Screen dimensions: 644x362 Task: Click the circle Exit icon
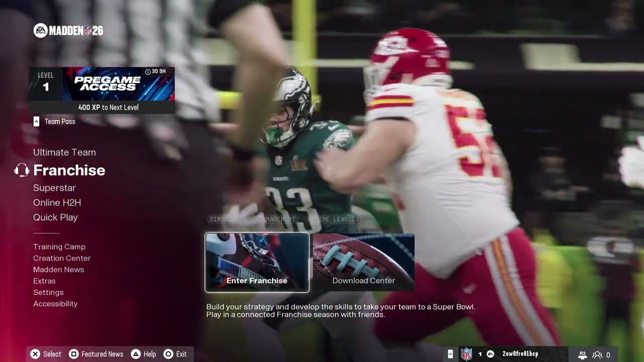coord(169,354)
